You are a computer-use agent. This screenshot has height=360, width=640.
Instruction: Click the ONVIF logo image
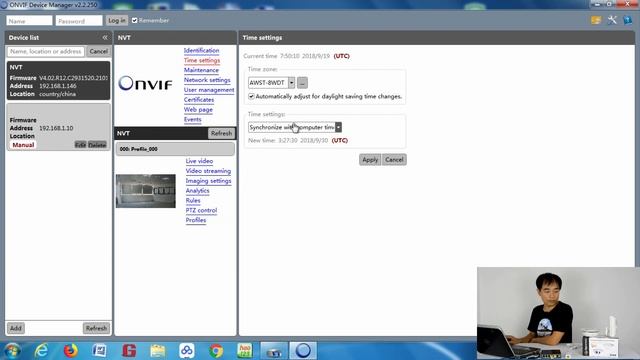pyautogui.click(x=145, y=83)
